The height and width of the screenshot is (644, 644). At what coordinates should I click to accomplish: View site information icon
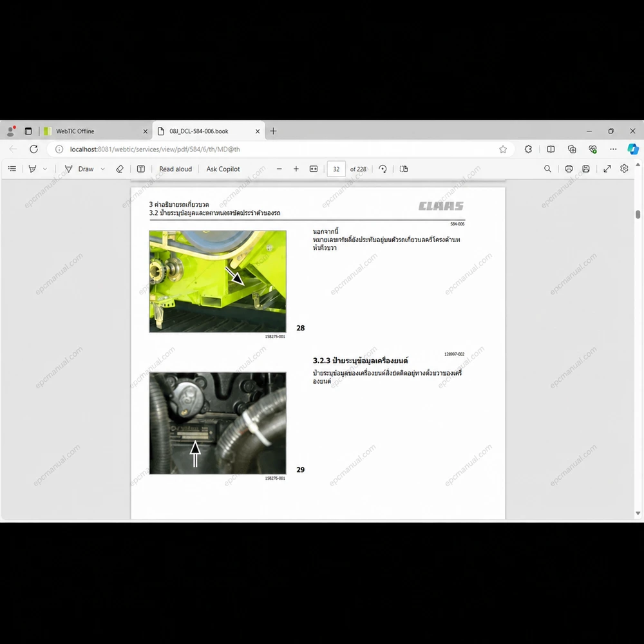[59, 149]
